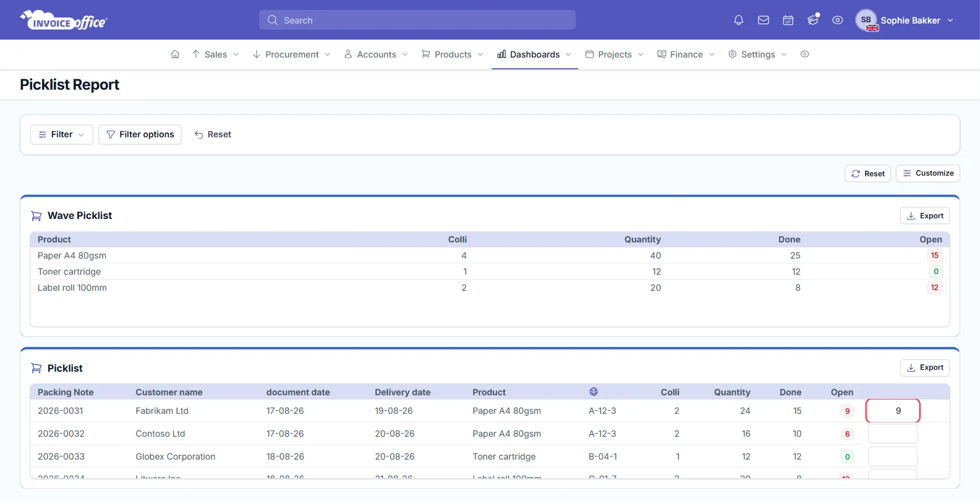The height and width of the screenshot is (501, 980).
Task: Click Customer name column header
Action: [169, 392]
